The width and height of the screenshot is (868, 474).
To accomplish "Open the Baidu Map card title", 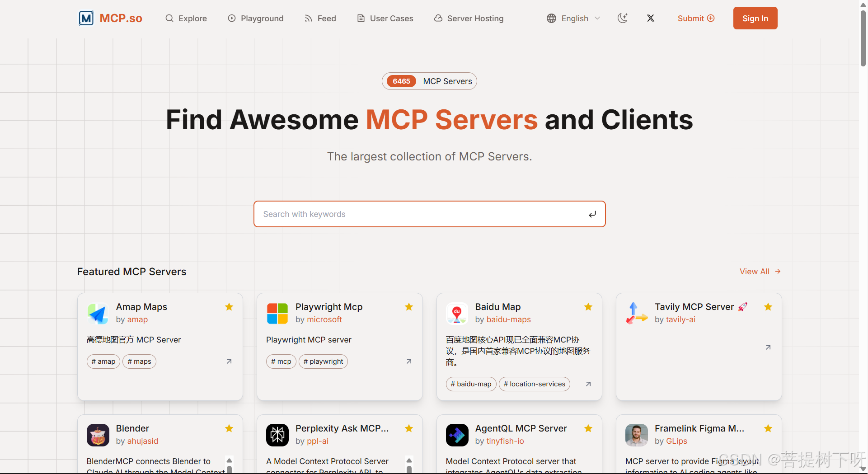I will point(498,307).
